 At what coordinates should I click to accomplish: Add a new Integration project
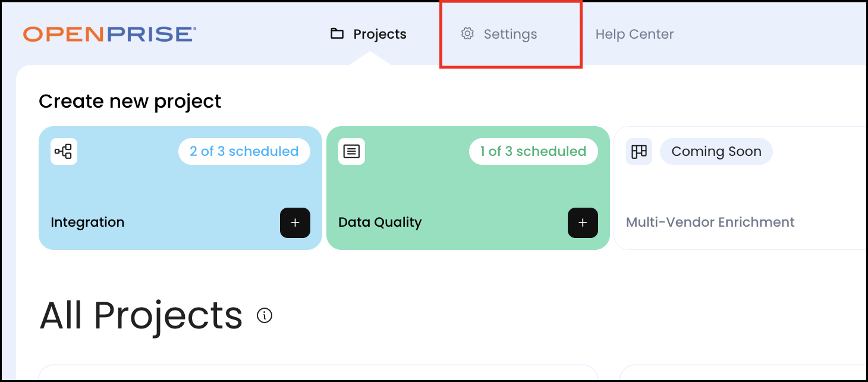coord(295,223)
